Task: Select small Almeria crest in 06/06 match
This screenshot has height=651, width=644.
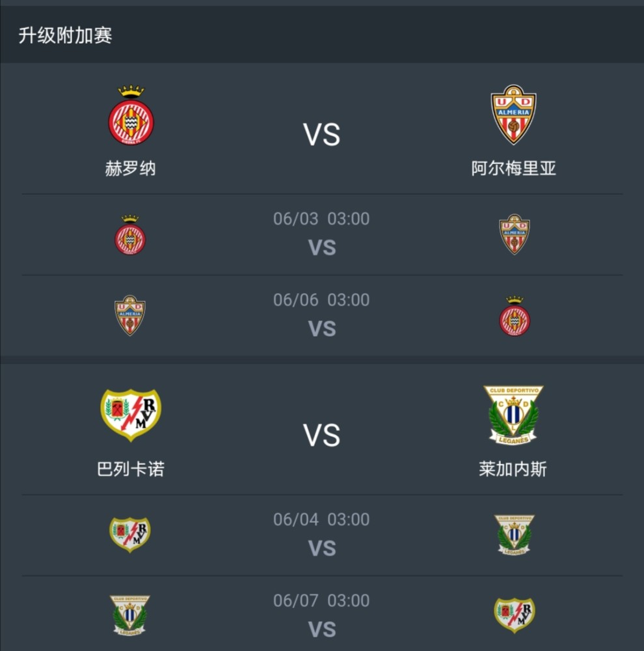Action: pyautogui.click(x=130, y=316)
